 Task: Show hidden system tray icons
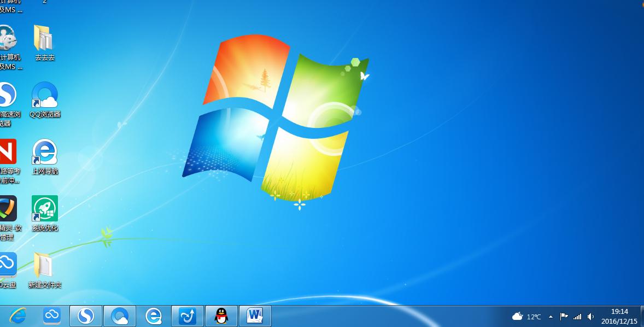pyautogui.click(x=551, y=317)
